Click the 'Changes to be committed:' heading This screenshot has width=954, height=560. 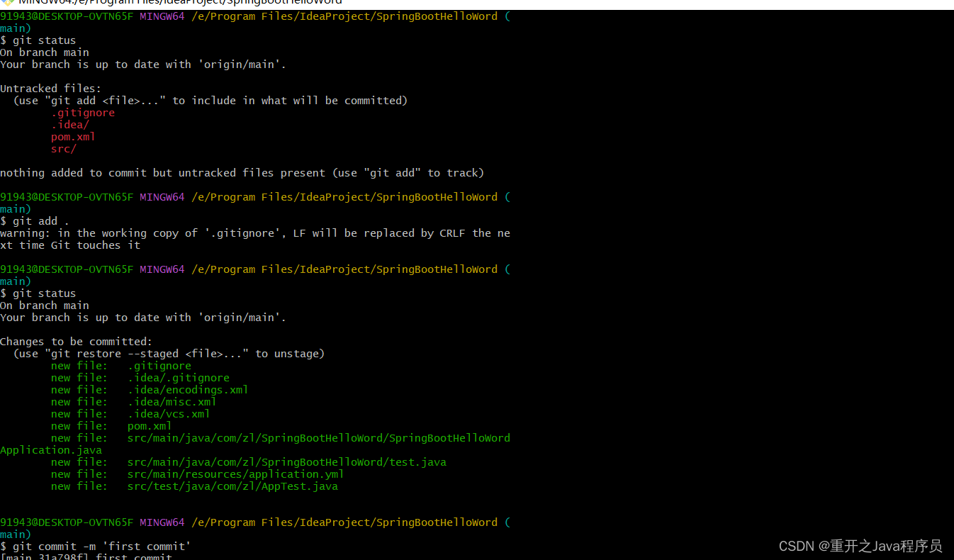pos(76,342)
